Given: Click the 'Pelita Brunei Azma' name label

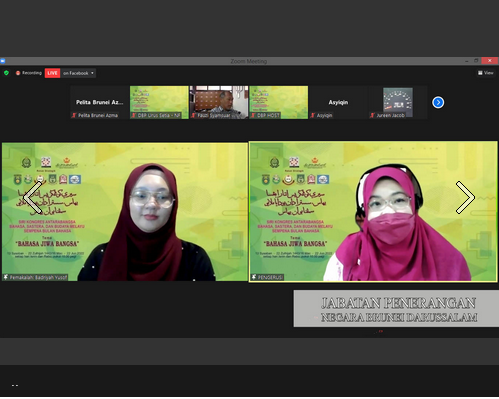Looking at the screenshot, I should [98, 115].
